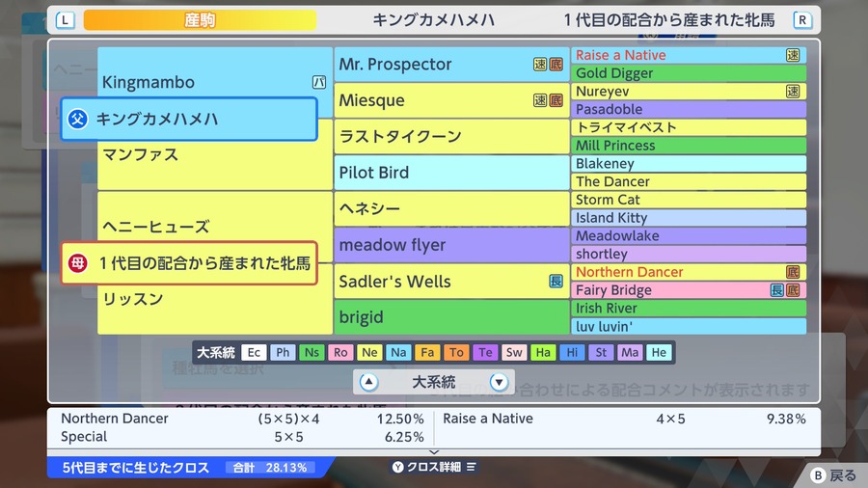Click Mr. Prospector's 底 badge
This screenshot has height=488, width=868.
(x=556, y=65)
